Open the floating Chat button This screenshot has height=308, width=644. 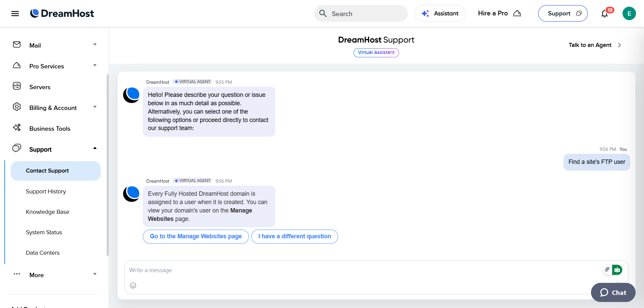[613, 293]
